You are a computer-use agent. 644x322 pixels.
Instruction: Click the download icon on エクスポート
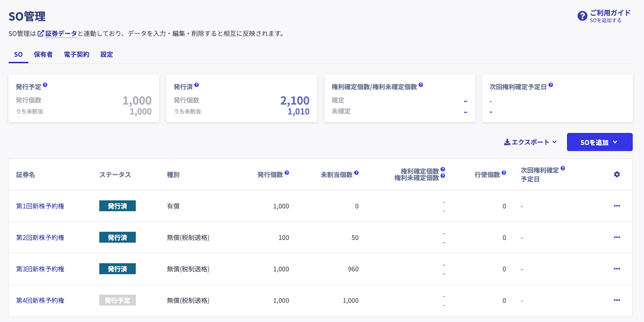click(x=507, y=142)
